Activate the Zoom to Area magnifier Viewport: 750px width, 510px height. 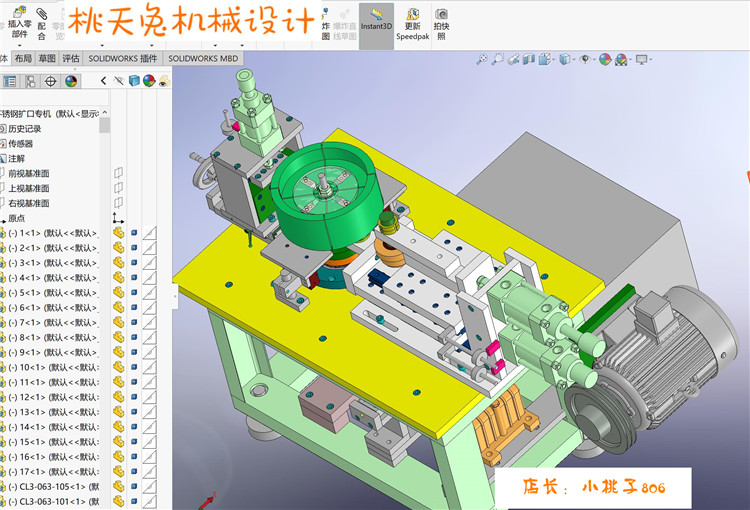[497, 59]
